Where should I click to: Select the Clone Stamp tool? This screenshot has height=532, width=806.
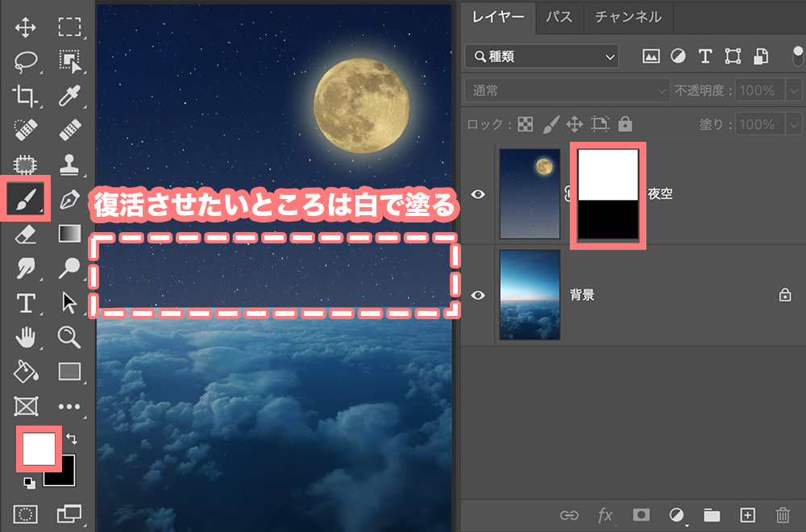(x=69, y=164)
